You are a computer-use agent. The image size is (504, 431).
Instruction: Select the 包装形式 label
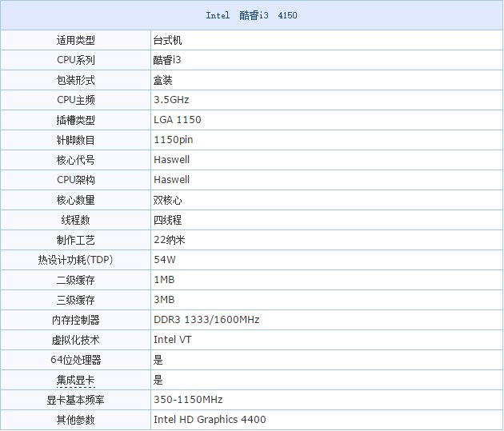(75, 80)
